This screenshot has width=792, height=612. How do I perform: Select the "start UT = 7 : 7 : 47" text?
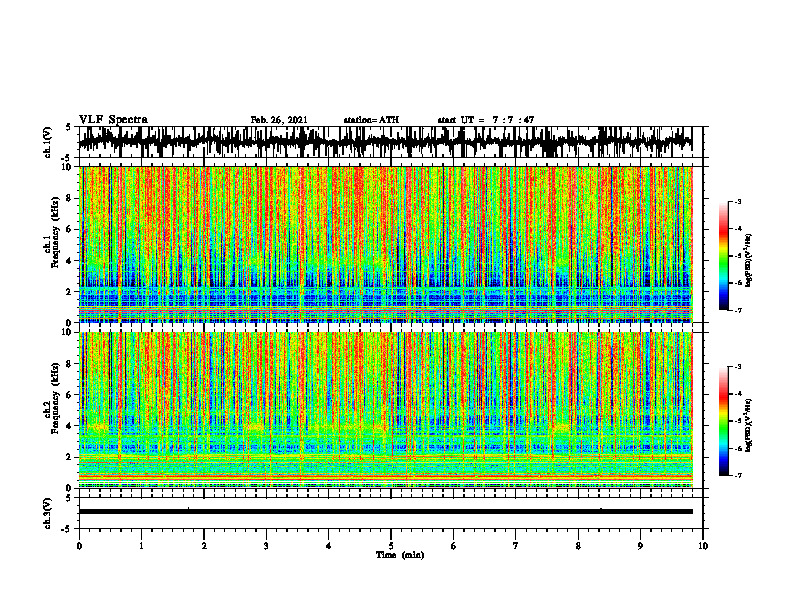486,120
